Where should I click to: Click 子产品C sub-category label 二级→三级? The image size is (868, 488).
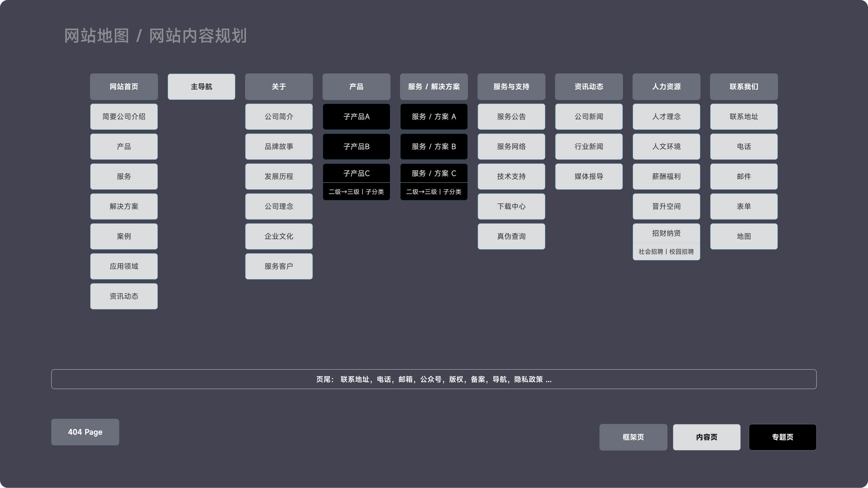point(356,192)
